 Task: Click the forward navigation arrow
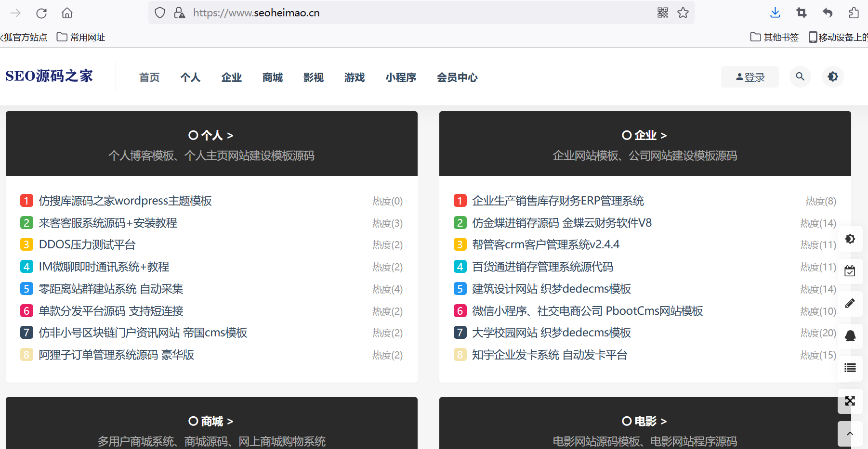(x=15, y=13)
